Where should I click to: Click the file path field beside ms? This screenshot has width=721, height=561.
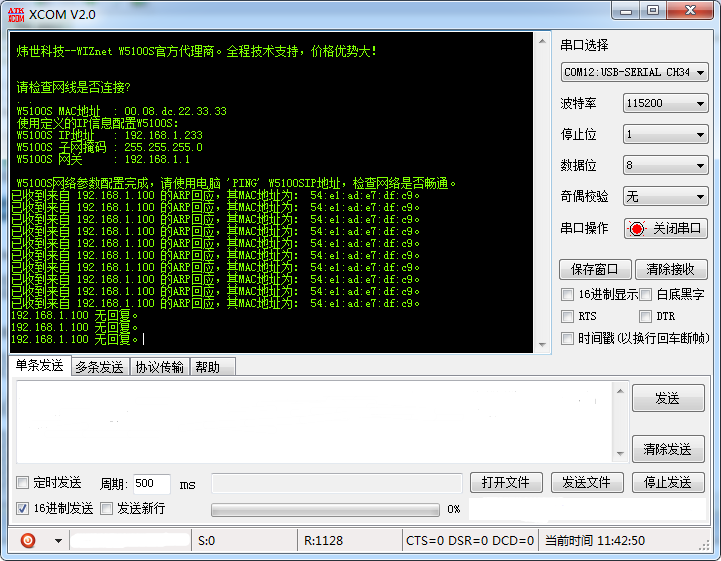click(337, 483)
